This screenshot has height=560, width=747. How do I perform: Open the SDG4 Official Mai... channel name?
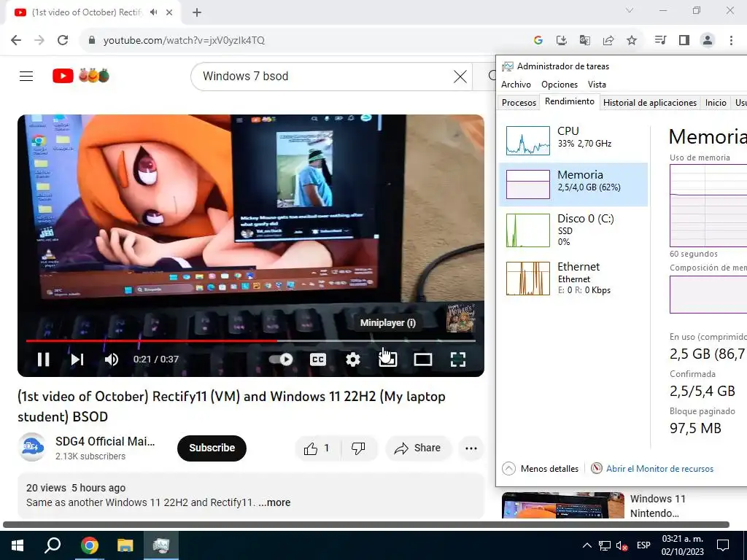(105, 441)
